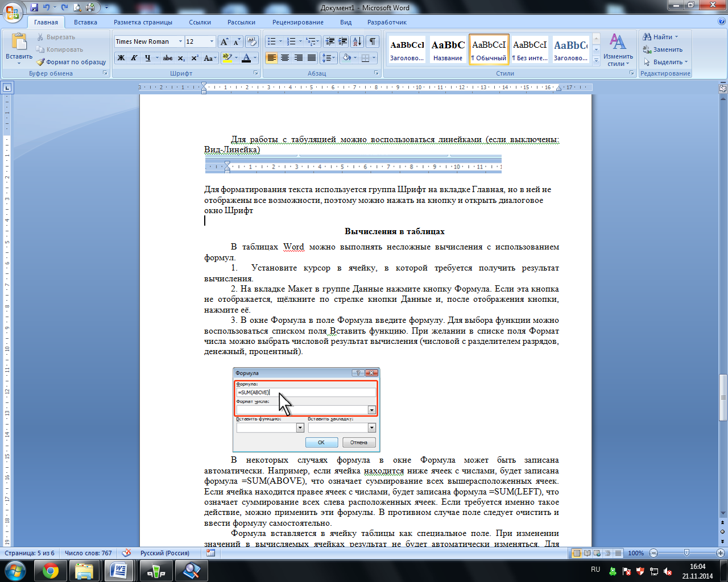Open the Рецензирование tab
Screen dimensions: 728x582
coord(297,22)
